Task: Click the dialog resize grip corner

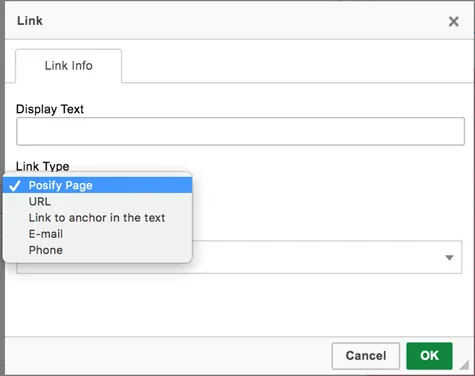Action: point(464,365)
